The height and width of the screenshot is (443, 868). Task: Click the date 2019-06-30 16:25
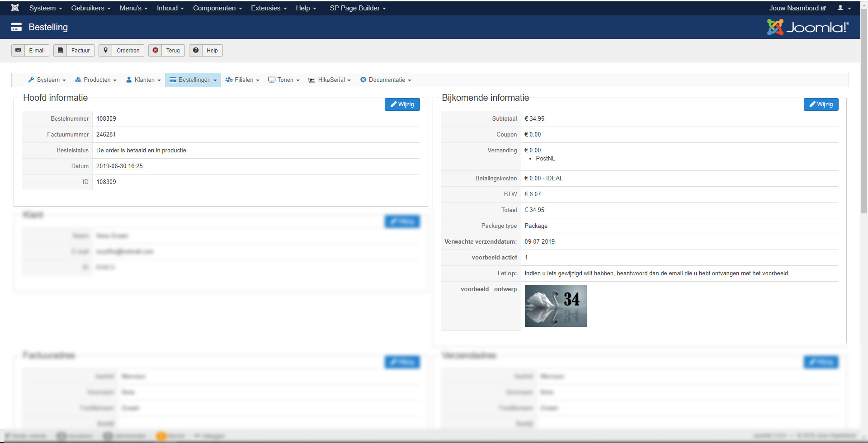click(x=119, y=166)
